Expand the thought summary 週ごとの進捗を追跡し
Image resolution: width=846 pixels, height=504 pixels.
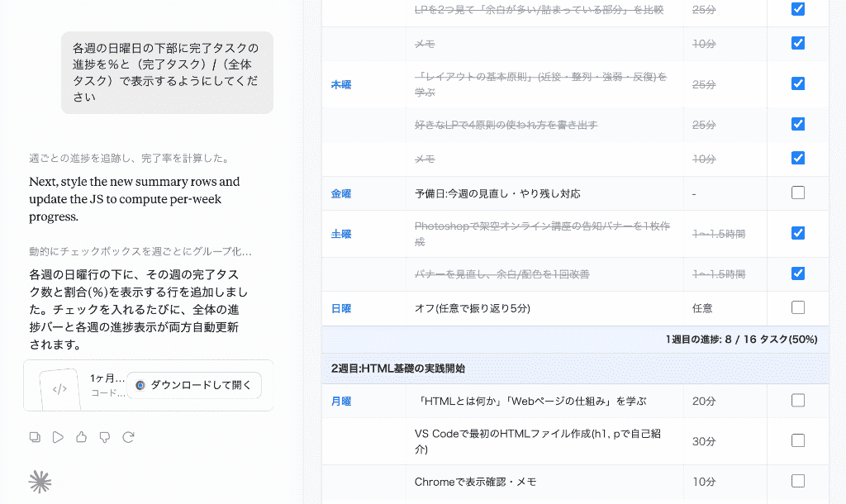click(131, 158)
